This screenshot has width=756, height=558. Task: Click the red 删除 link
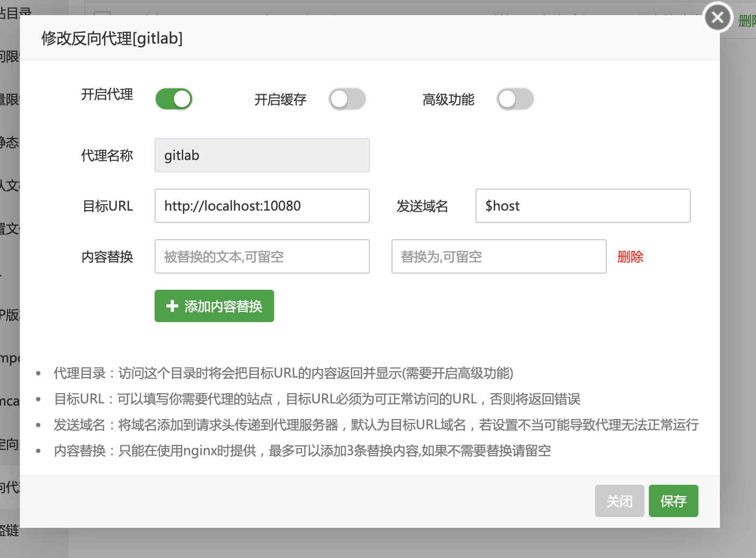pyautogui.click(x=631, y=257)
